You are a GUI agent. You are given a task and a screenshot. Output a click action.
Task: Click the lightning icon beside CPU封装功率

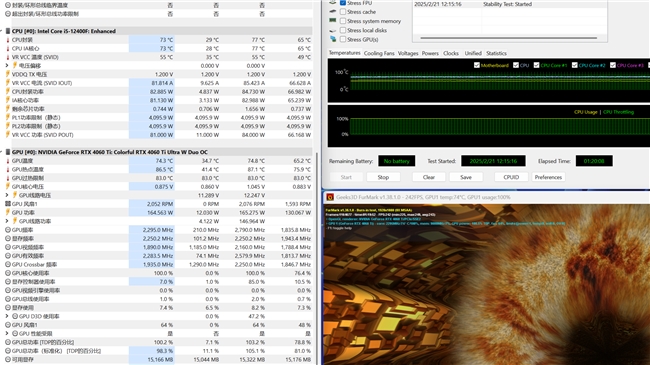(x=7, y=92)
